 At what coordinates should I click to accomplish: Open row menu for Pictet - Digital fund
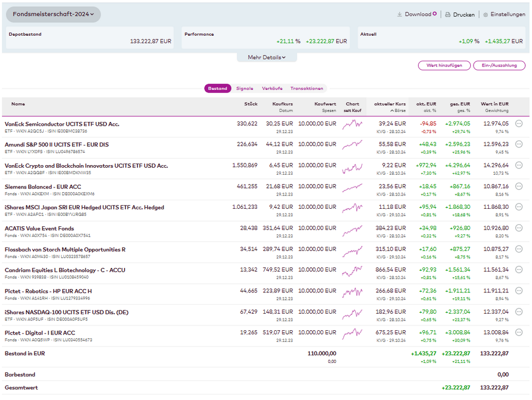pyautogui.click(x=519, y=333)
